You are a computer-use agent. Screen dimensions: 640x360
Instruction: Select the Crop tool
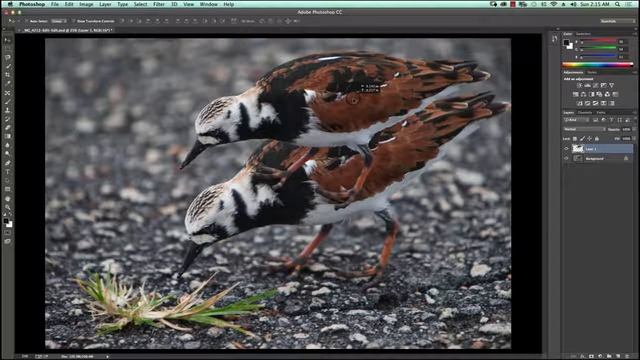tap(7, 75)
